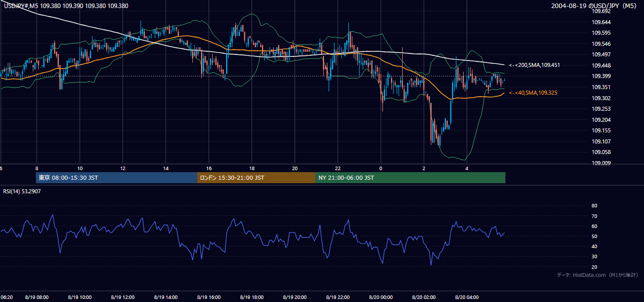644x302 pixels.
Task: Select the 東京 08:00-15:30 JST session bar
Action: point(116,178)
